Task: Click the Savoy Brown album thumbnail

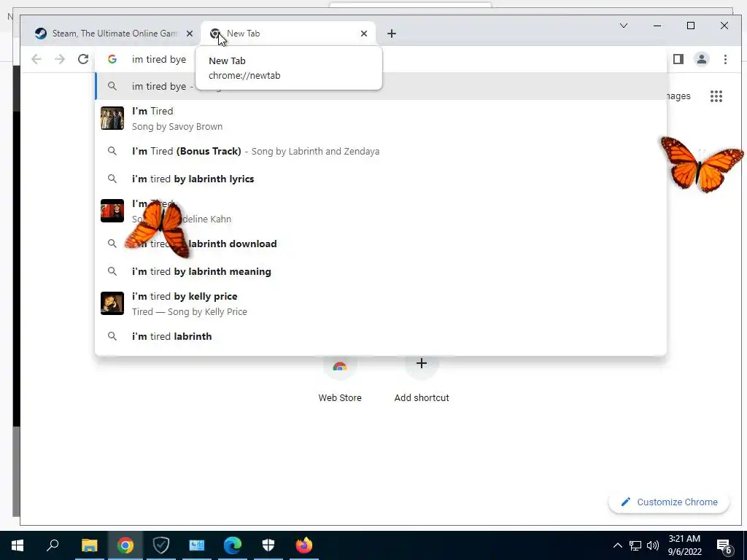Action: click(112, 118)
